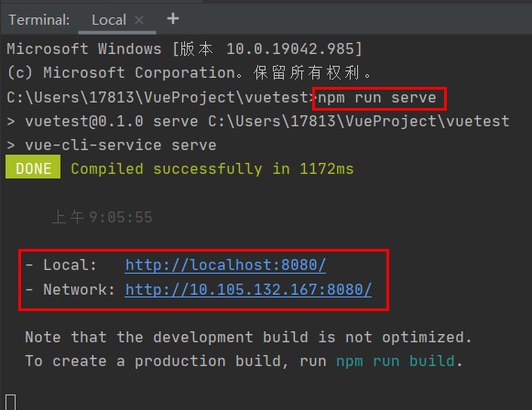Click the green DONE badge
Screen dimensions: 532x410
coord(33,167)
